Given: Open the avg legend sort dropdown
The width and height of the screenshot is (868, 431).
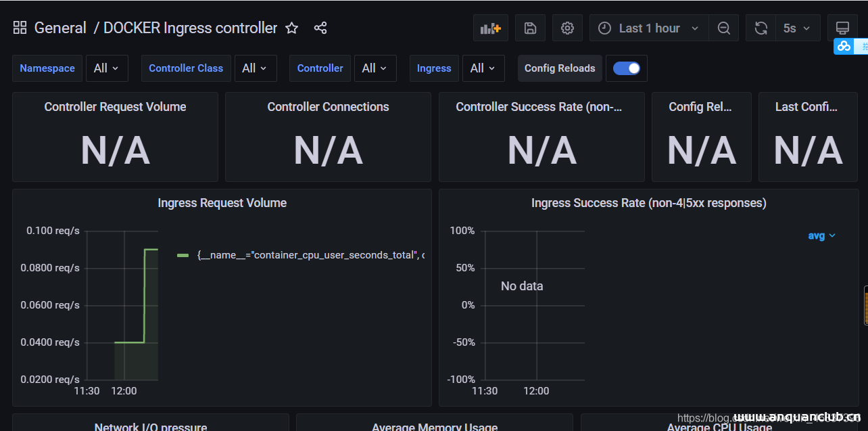Looking at the screenshot, I should 821,235.
